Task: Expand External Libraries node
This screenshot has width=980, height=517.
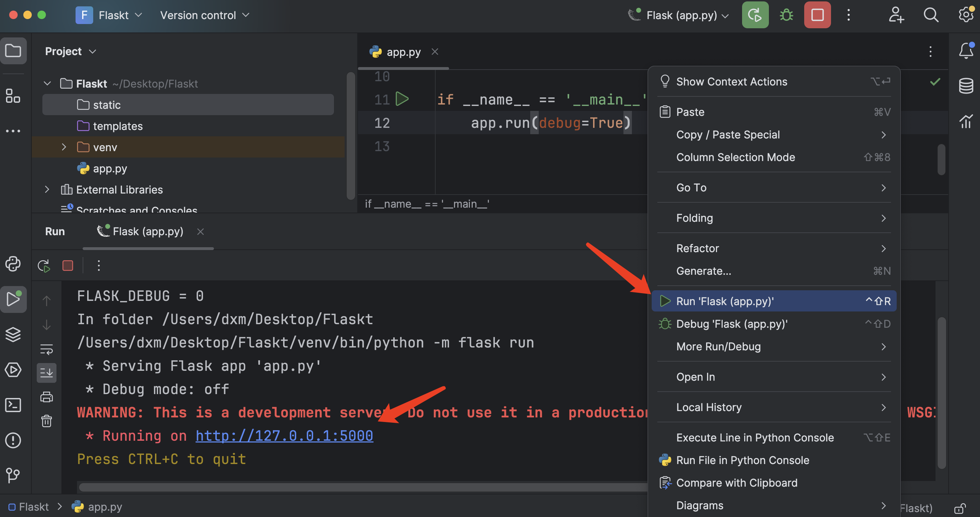Action: (x=47, y=189)
